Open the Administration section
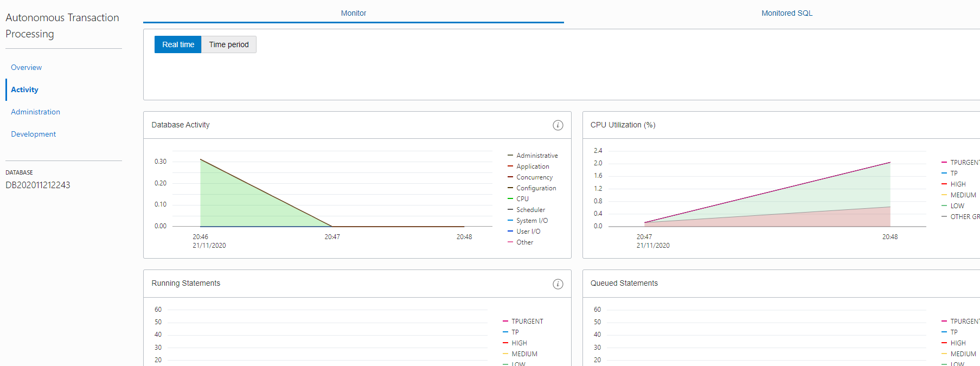Viewport: 980px width, 366px height. [35, 112]
